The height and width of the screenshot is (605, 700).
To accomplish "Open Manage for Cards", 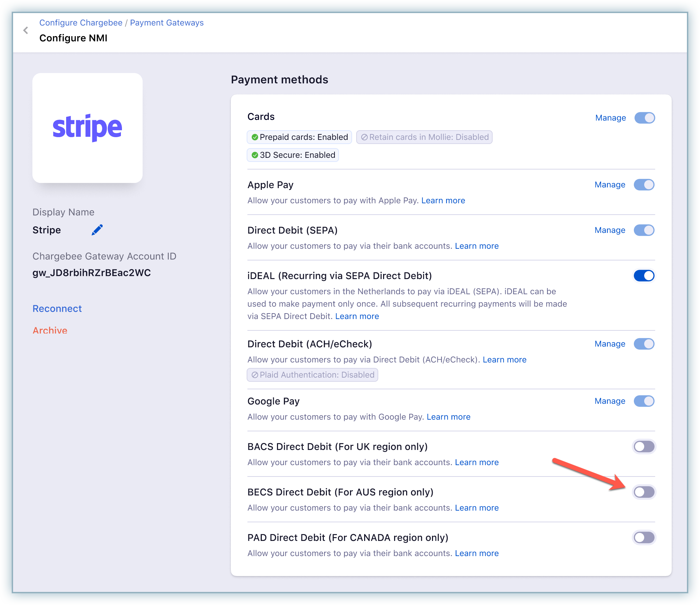I will (x=610, y=118).
